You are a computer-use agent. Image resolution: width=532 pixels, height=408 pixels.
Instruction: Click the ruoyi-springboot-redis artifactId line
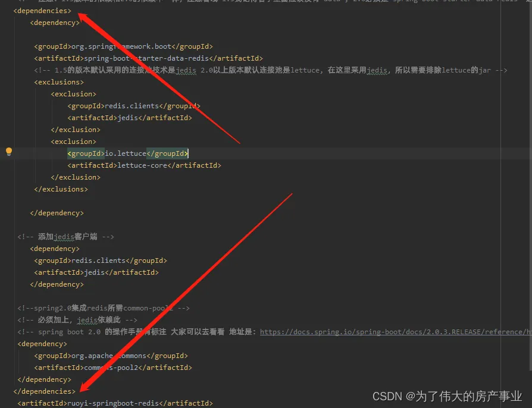(115, 403)
